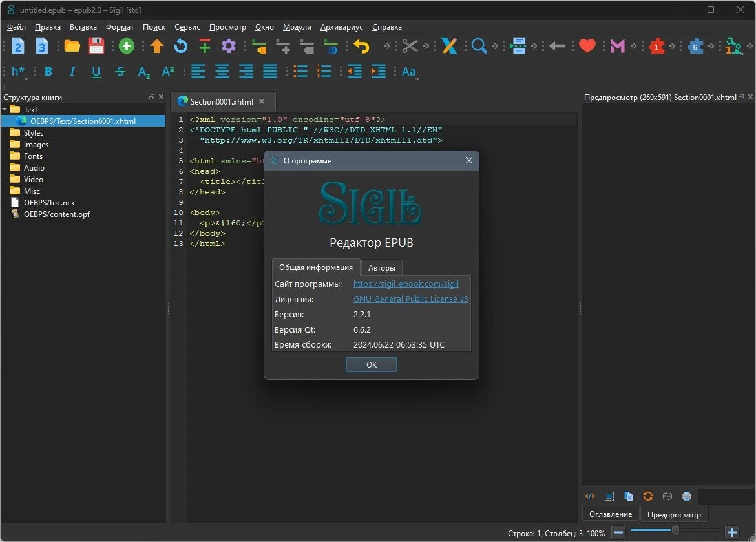Click the preview print icon

(x=687, y=496)
